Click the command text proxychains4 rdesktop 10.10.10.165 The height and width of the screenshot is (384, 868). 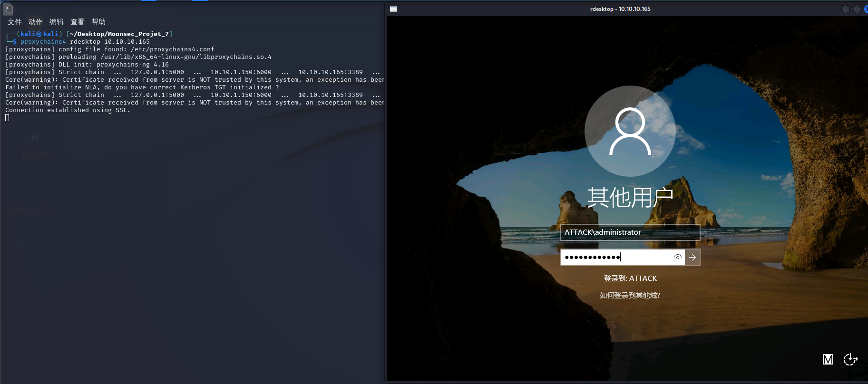[85, 42]
